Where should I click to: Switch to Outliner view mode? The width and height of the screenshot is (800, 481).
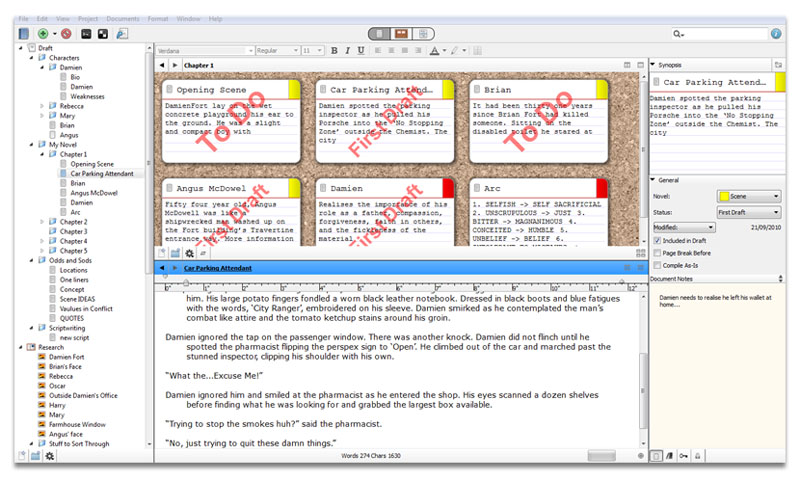click(421, 33)
